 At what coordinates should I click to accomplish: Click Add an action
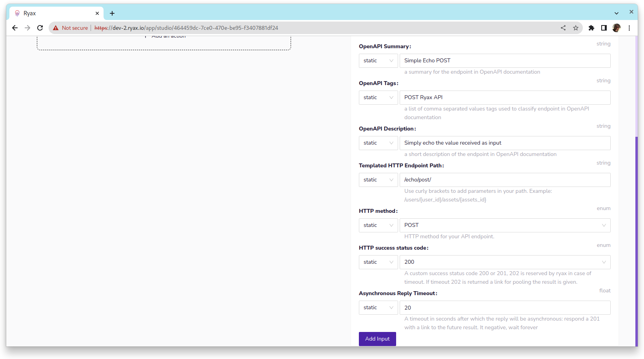click(x=168, y=36)
